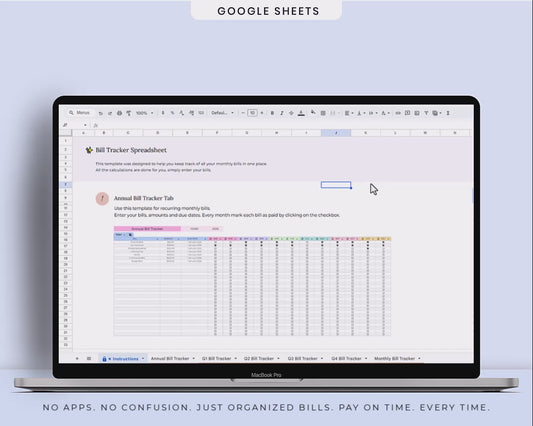Click the pink step 1 circle icon
This screenshot has width=533, height=426.
102,199
